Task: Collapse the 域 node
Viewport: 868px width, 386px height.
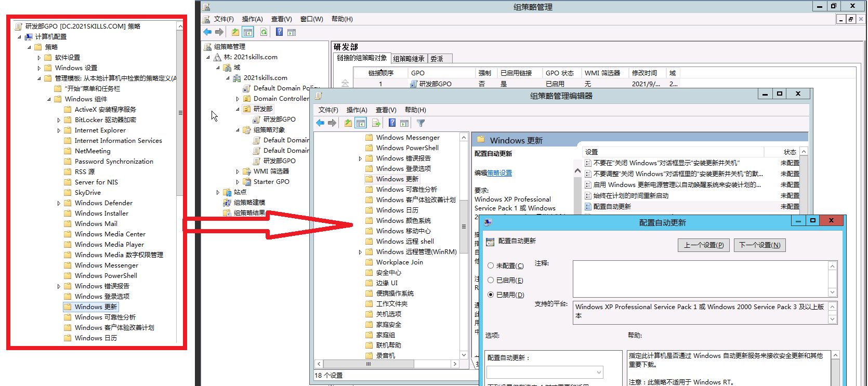Action: (218, 68)
